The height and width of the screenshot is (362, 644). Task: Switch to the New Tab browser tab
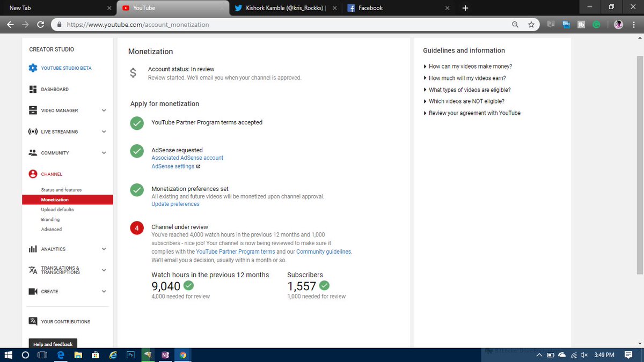[57, 8]
